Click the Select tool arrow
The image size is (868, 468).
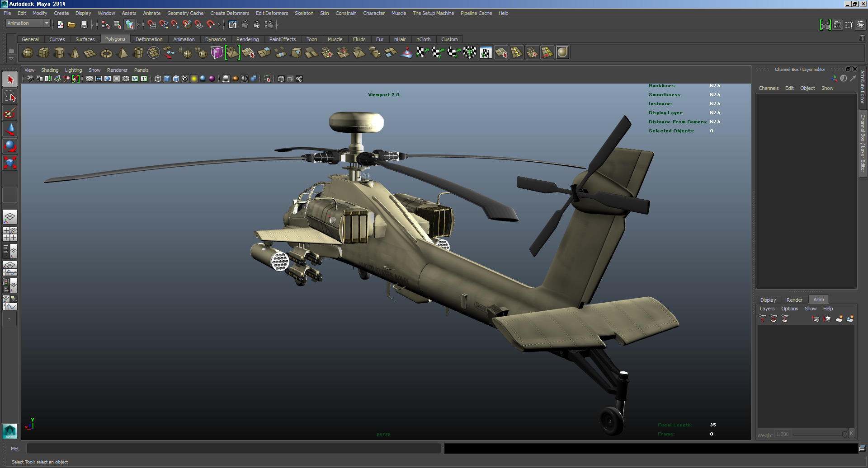(x=10, y=80)
